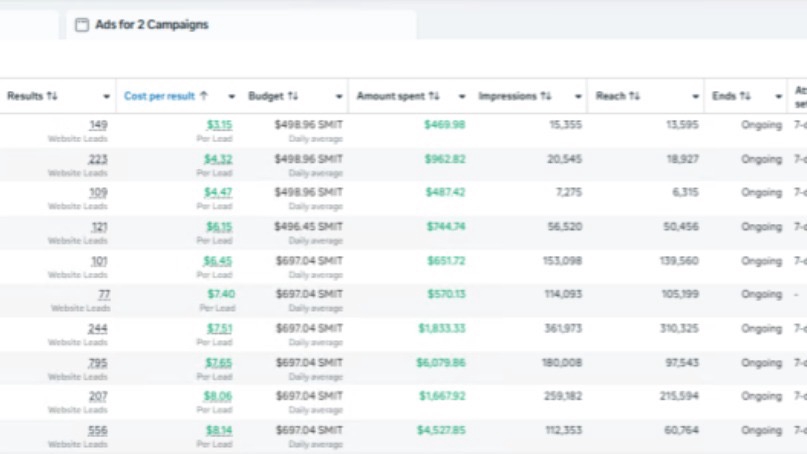Image resolution: width=807 pixels, height=454 pixels.
Task: Open the Reach column dropdown arrow
Action: [695, 97]
